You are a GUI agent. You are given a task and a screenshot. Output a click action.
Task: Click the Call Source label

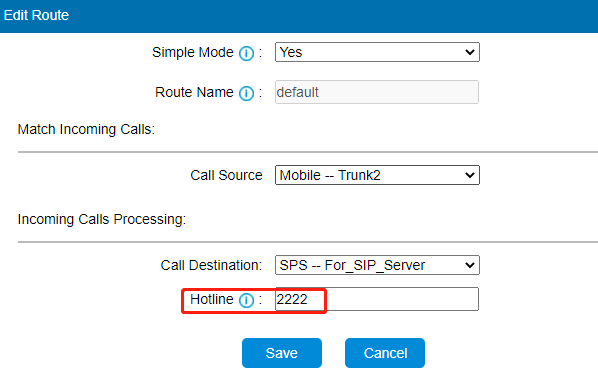coord(226,175)
